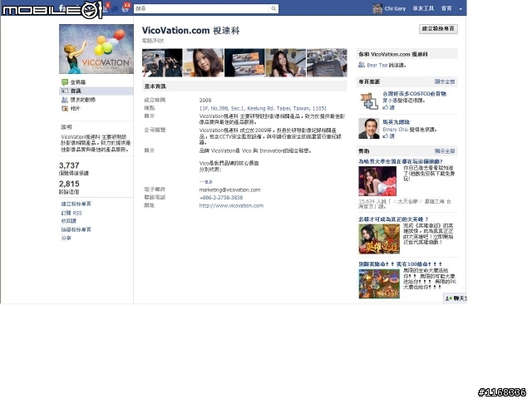Click create a page link in sidebar
Screen dimensions: 532x399
[x=76, y=204]
